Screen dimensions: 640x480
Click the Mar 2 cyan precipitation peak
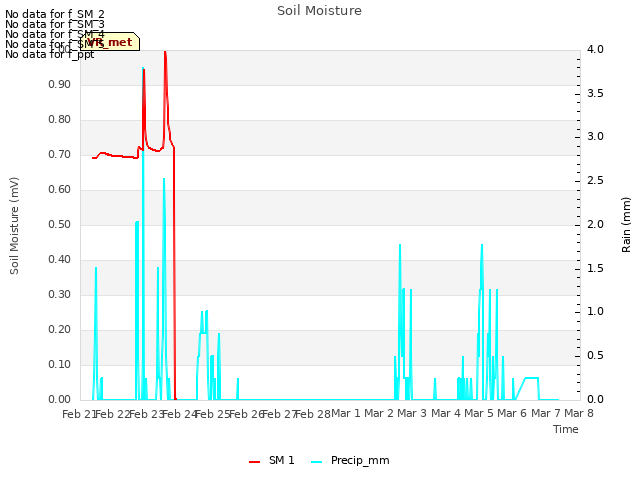point(400,245)
